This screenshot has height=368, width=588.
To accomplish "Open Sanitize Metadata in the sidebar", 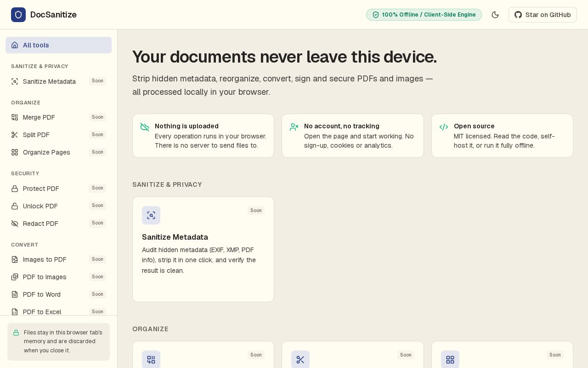I will tap(58, 81).
